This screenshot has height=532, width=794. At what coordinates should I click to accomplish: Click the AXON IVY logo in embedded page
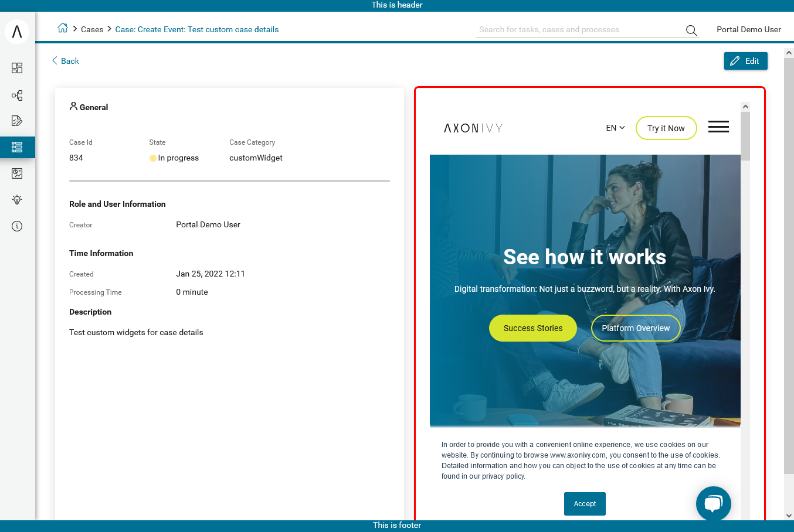point(473,128)
